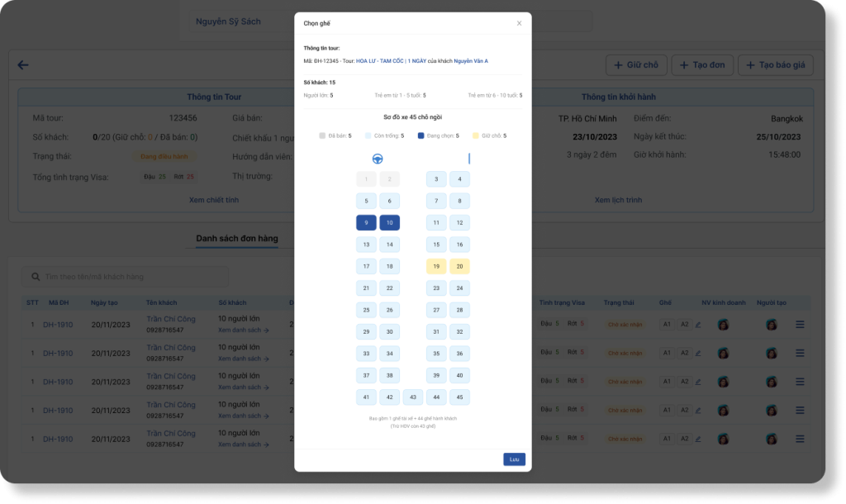Screen dimensions: 846x504
Task: Open the Xem chiết tính link
Action: [x=214, y=200]
